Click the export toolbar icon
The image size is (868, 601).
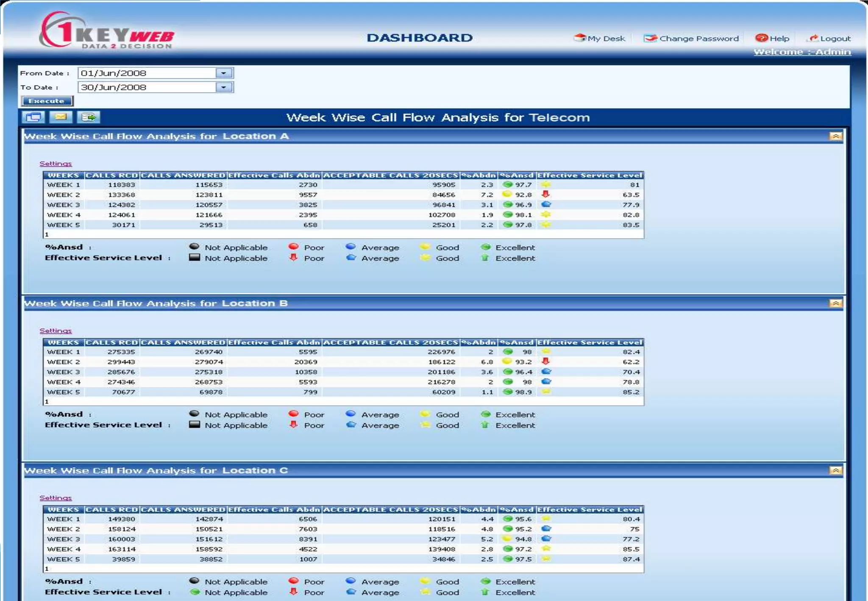[x=89, y=117]
